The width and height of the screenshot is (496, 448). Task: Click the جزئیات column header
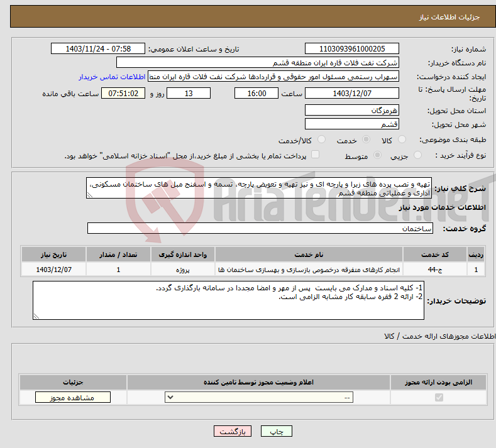[73, 382]
